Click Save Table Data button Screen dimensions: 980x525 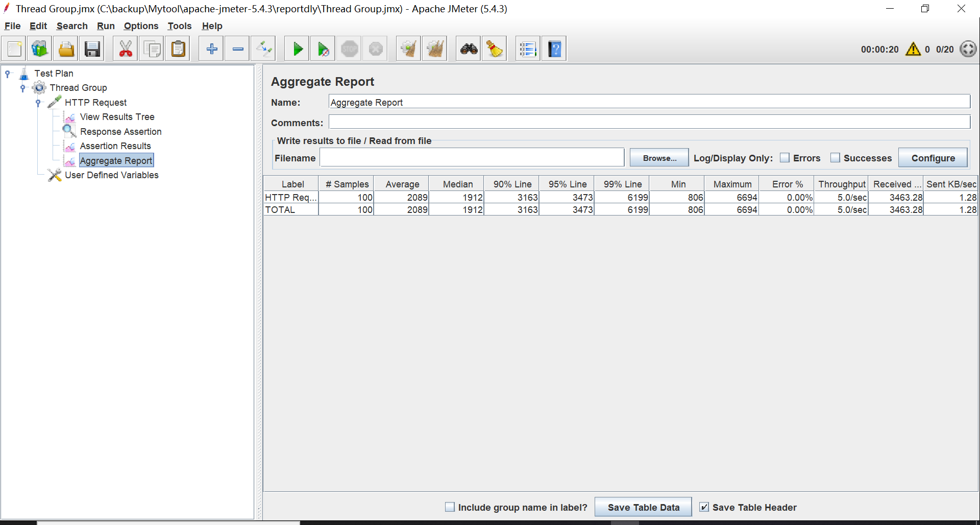pyautogui.click(x=643, y=507)
